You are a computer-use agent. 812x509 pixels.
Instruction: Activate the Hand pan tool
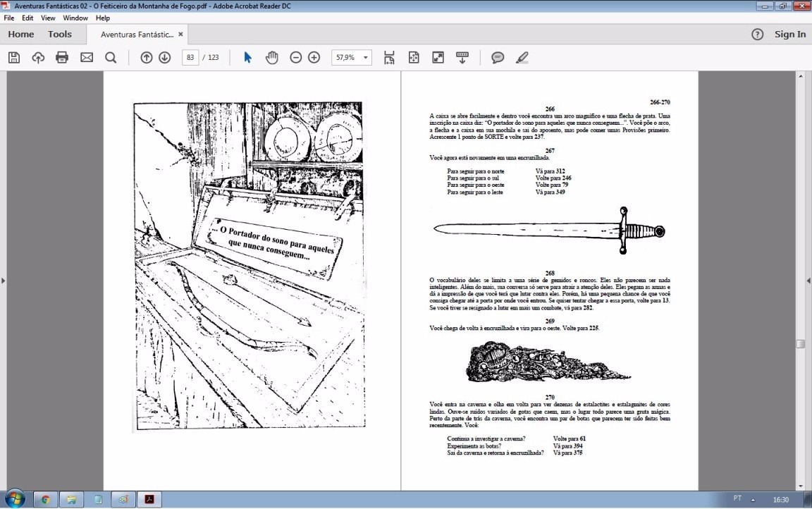point(272,58)
